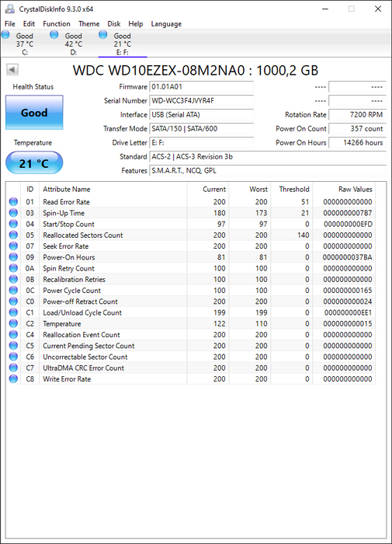Viewport: 392px width, 544px height.
Task: Click status orb of Uncorrectable Sector Count row
Action: [x=13, y=357]
